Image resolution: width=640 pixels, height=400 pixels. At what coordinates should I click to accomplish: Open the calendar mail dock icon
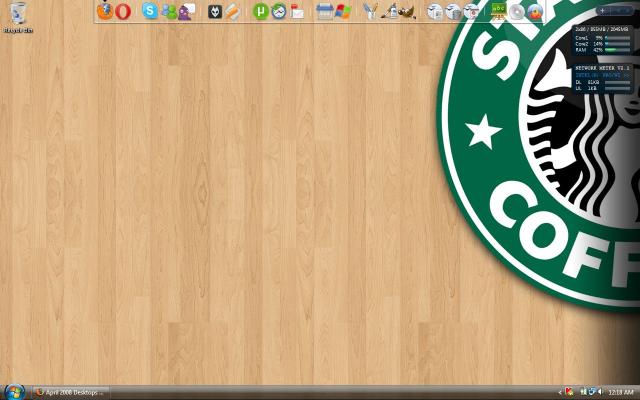pos(297,11)
